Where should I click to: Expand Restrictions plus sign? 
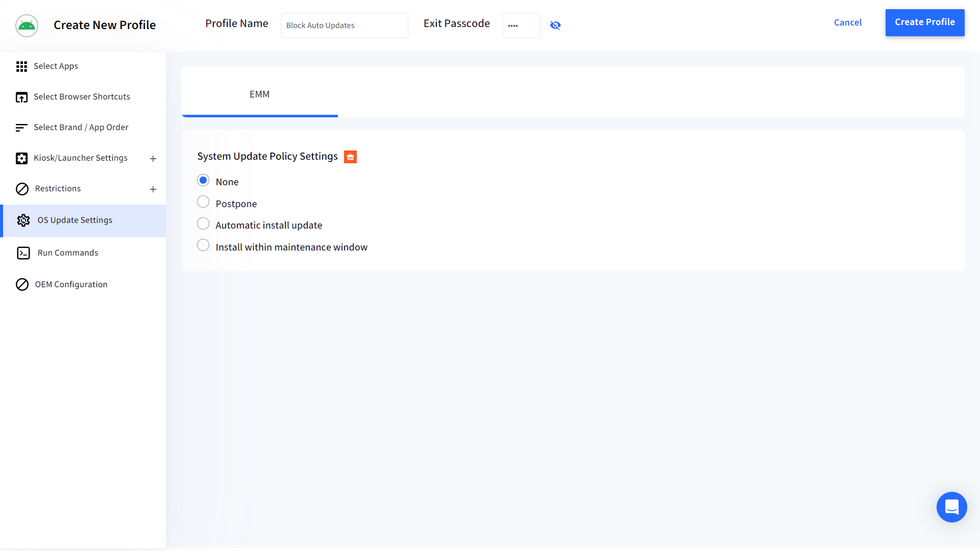[153, 189]
